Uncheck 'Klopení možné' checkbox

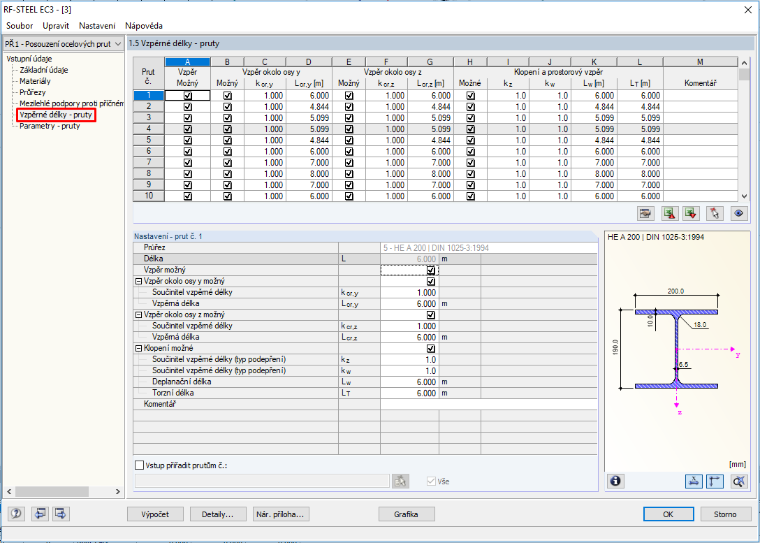[x=431, y=349]
